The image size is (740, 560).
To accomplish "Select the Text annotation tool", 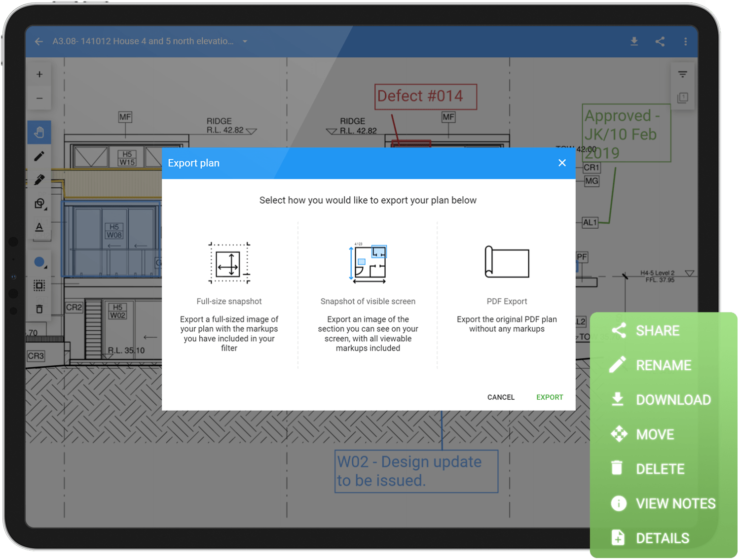I will 39,227.
